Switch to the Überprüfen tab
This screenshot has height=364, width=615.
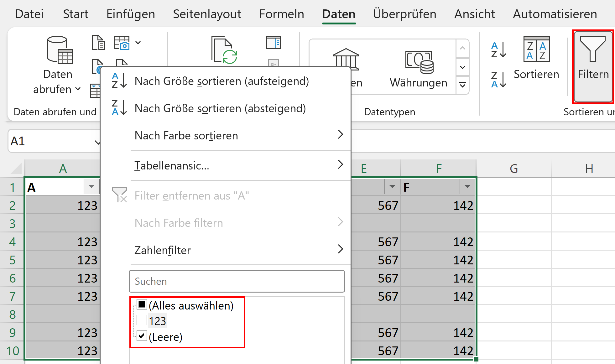click(404, 14)
